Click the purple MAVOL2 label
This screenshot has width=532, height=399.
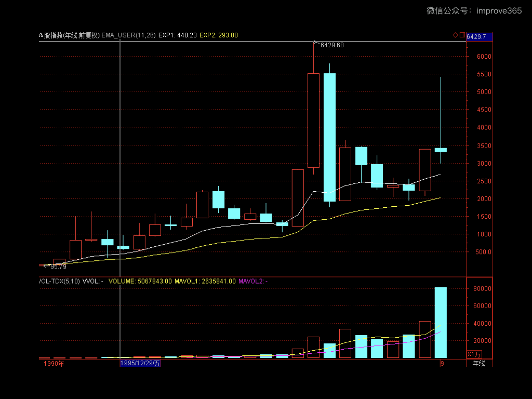coord(252,281)
